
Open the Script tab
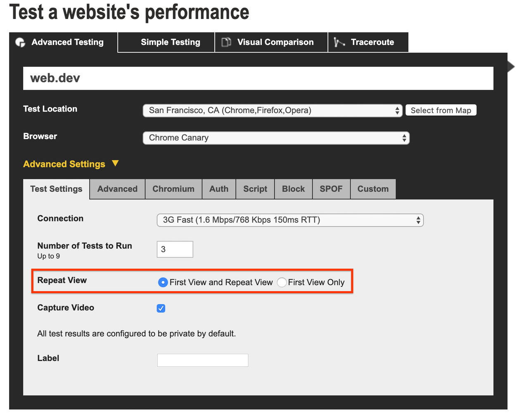[x=255, y=189]
